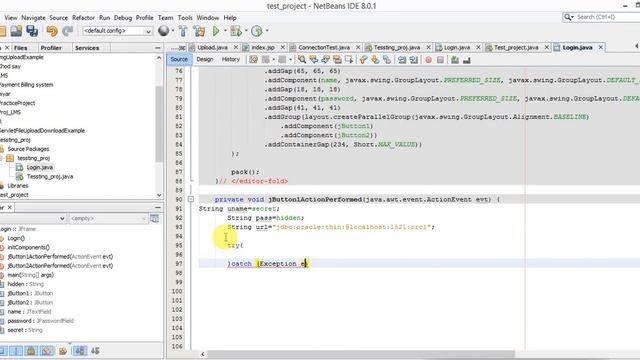640x360 pixels.
Task: Click the Clean and Build icon
Action: [x=199, y=31]
